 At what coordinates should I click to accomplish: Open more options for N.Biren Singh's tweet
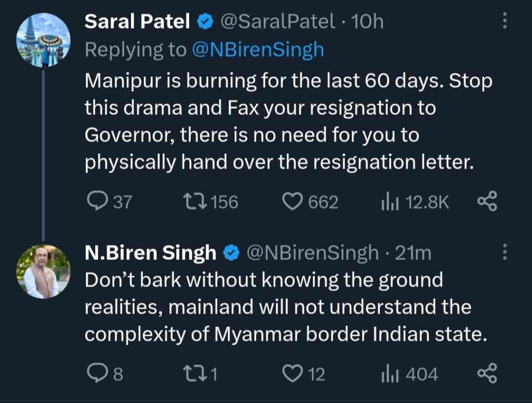point(503,253)
